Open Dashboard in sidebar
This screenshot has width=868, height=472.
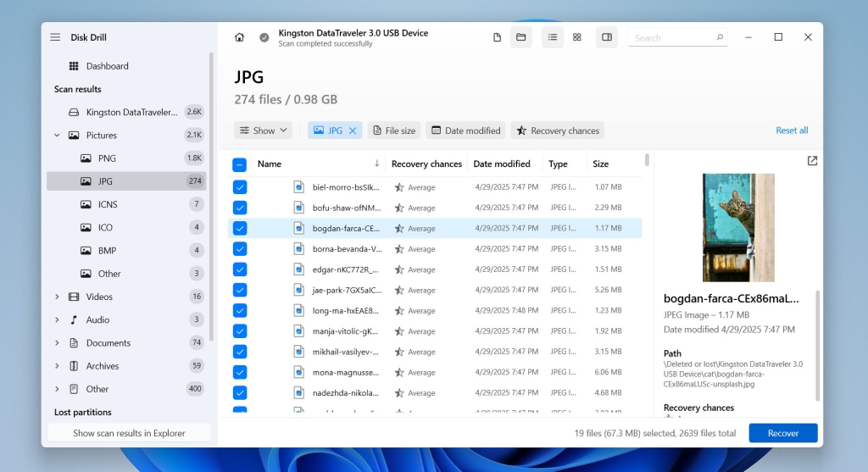coord(126,66)
